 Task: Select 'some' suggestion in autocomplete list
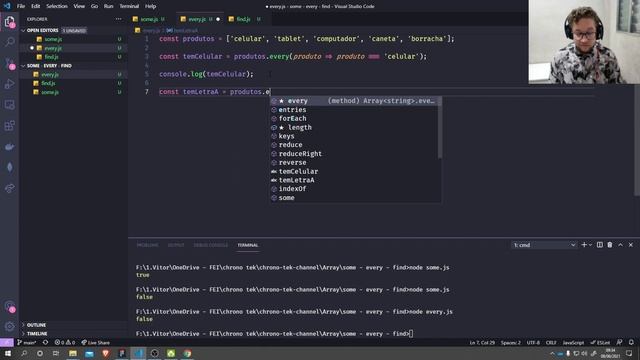tap(353, 198)
